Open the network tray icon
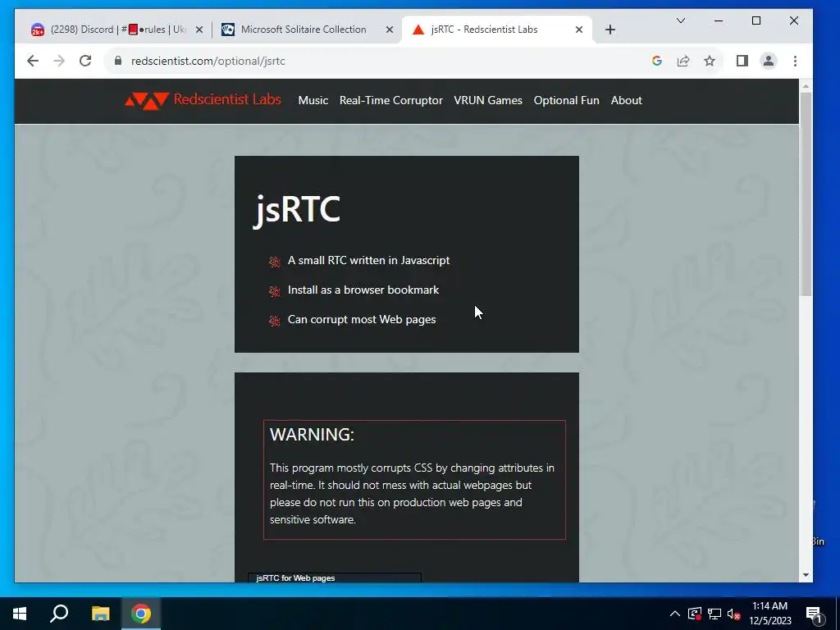840x630 pixels. [x=714, y=614]
